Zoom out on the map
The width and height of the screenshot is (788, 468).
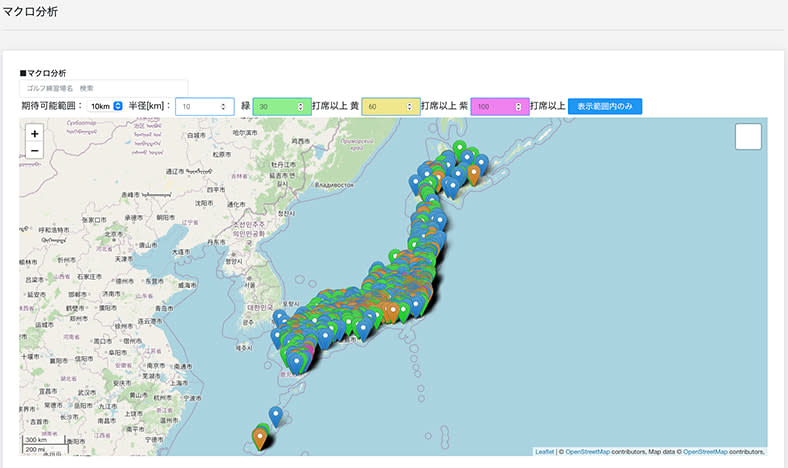pos(35,151)
